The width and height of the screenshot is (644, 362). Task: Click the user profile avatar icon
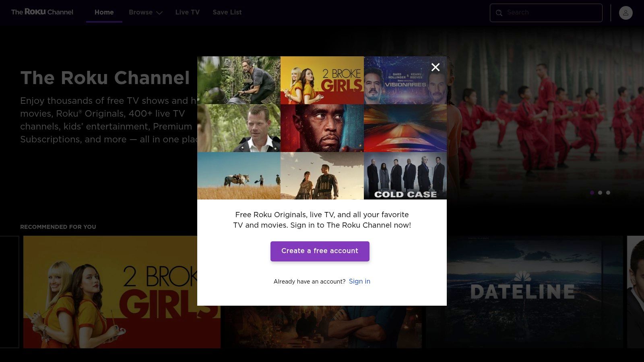click(x=625, y=13)
